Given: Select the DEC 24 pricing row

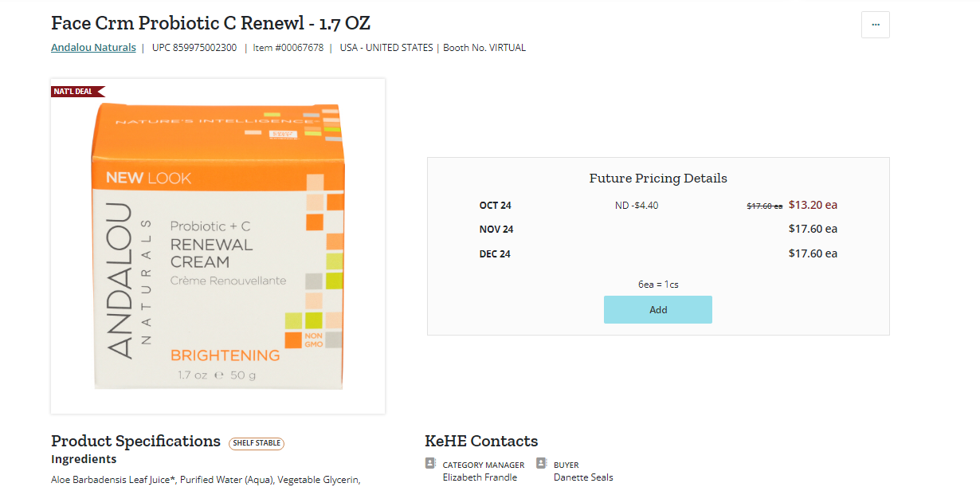Looking at the screenshot, I should [x=658, y=254].
